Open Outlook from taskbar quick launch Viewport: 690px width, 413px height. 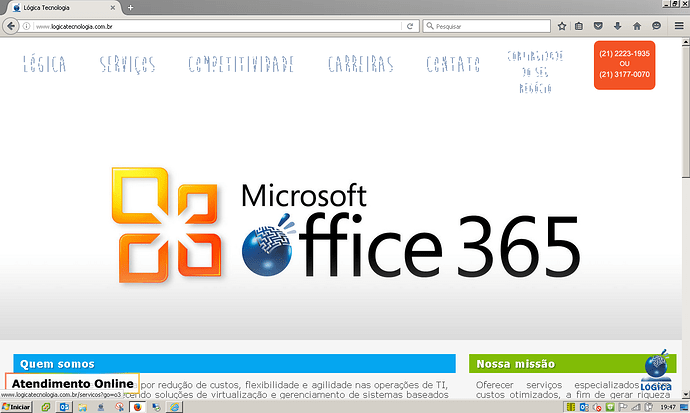coord(64,407)
